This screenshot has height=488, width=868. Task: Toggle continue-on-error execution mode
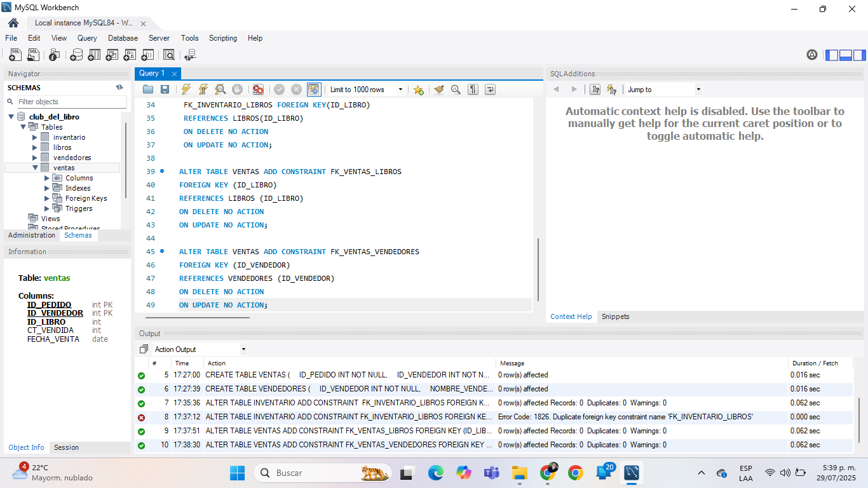tap(258, 90)
